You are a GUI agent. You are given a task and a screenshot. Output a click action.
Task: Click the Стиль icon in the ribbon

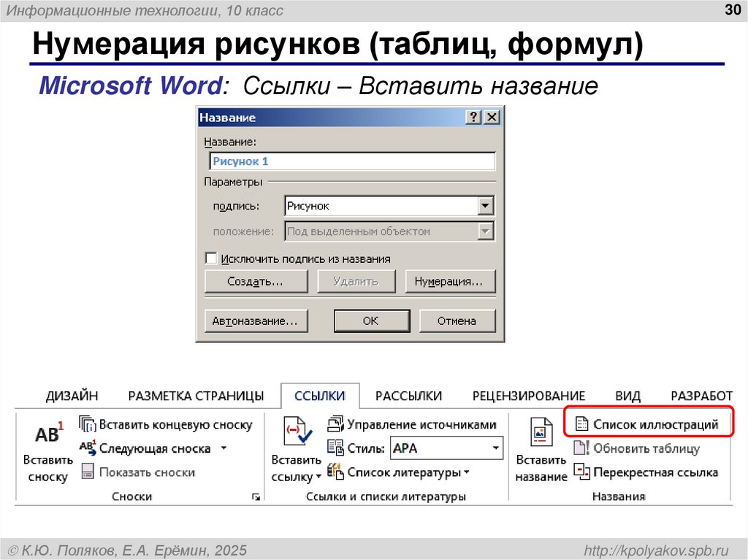pyautogui.click(x=335, y=448)
